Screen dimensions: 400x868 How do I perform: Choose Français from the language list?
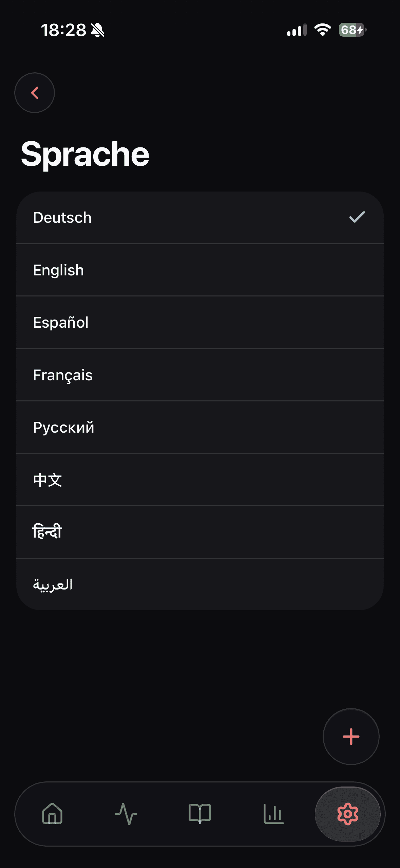200,375
